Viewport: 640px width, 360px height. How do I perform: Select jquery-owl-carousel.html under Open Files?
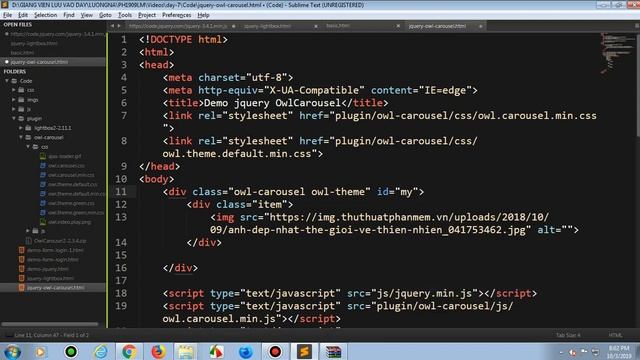tap(39, 62)
